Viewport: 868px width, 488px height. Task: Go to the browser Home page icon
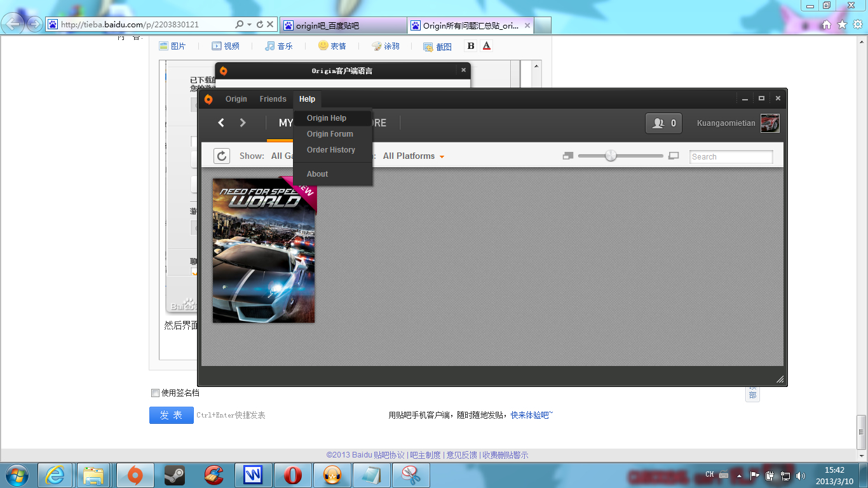coord(827,25)
